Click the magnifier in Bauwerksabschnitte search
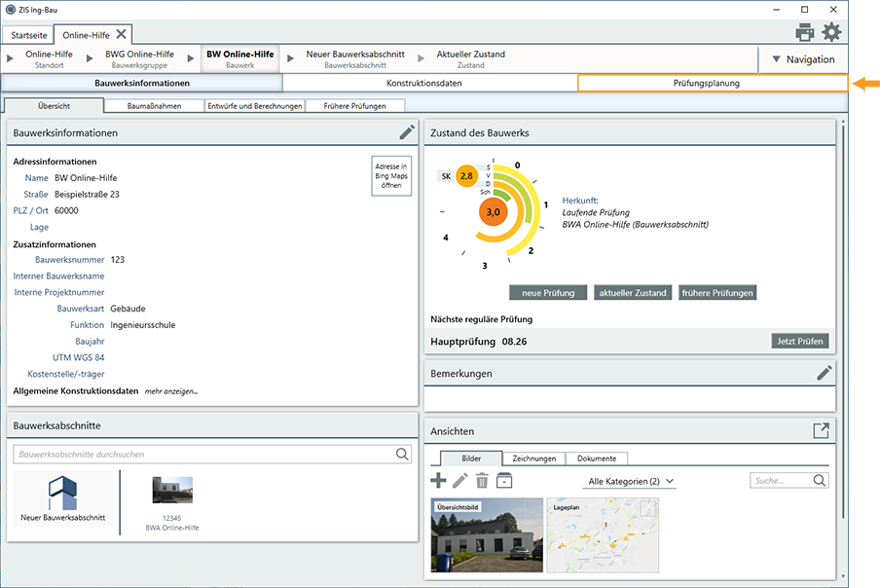This screenshot has height=588, width=880. click(x=403, y=454)
